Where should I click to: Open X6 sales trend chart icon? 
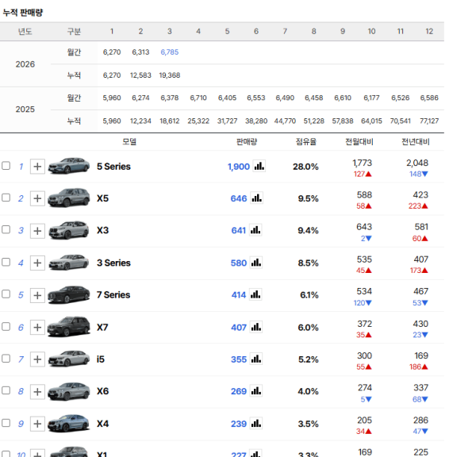[x=257, y=391]
